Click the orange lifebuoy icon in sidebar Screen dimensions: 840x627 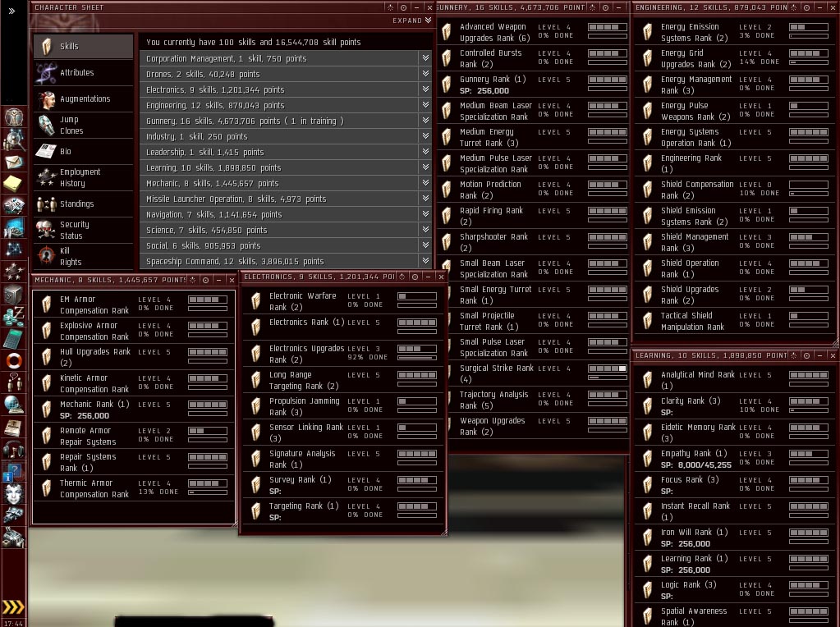pos(14,359)
